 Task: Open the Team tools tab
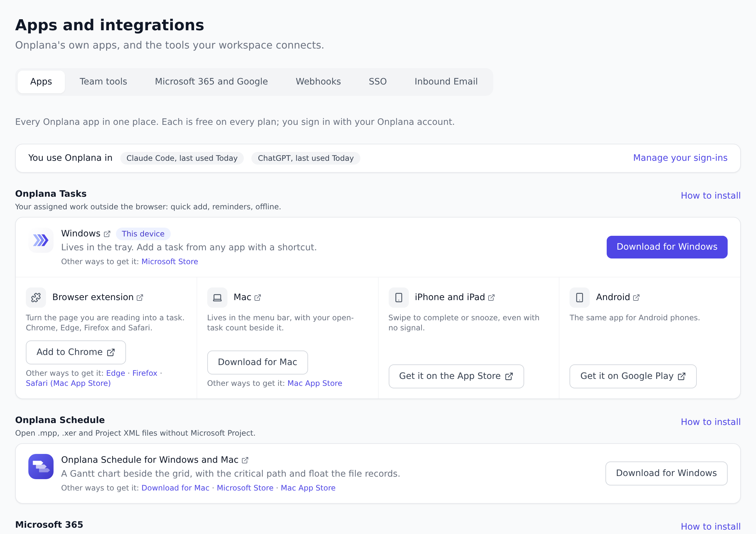click(x=103, y=82)
